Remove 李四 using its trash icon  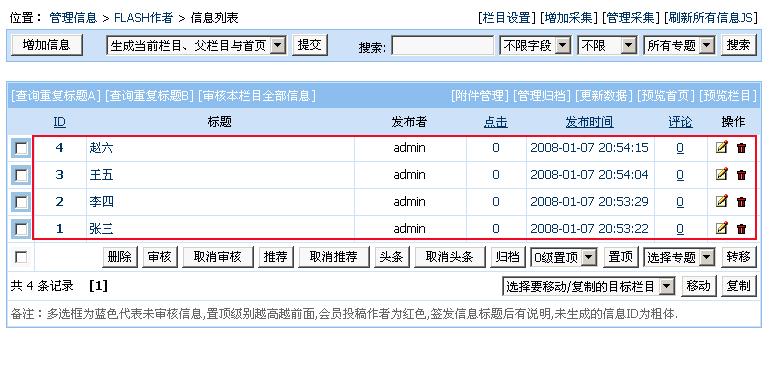click(741, 202)
